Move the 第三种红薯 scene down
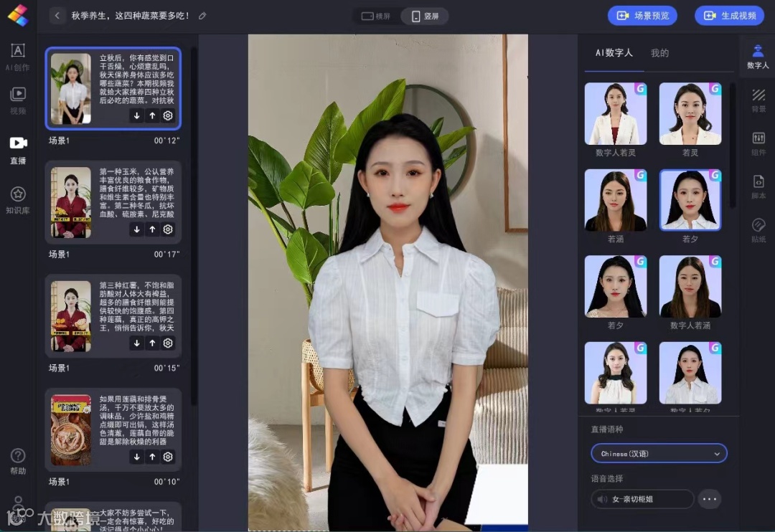This screenshot has width=775, height=532. click(x=137, y=343)
